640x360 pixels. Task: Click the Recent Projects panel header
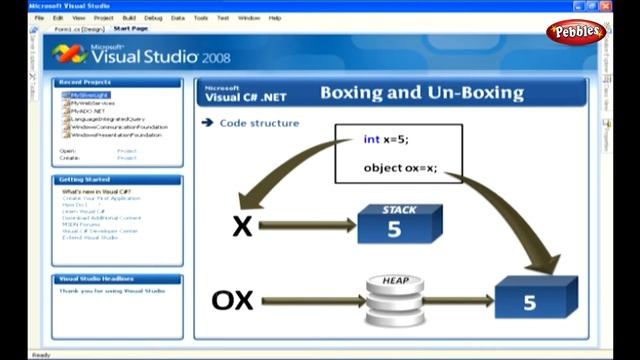click(118, 82)
